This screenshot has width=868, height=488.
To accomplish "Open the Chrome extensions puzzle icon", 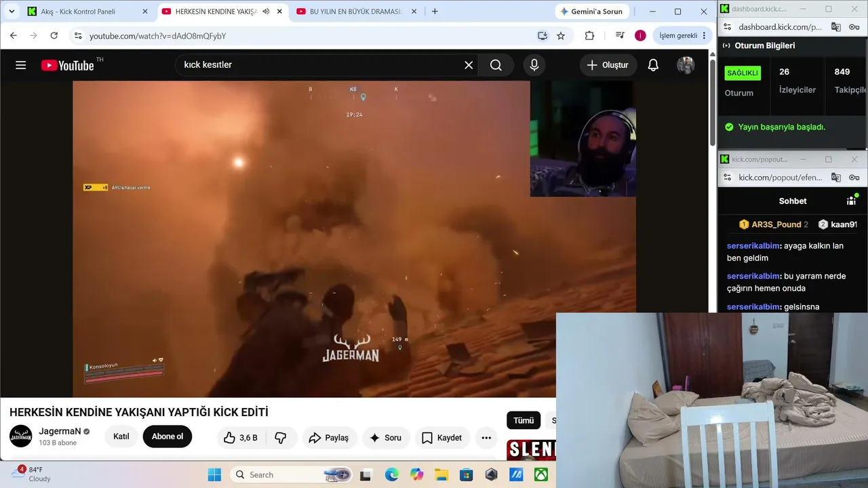I will point(589,36).
